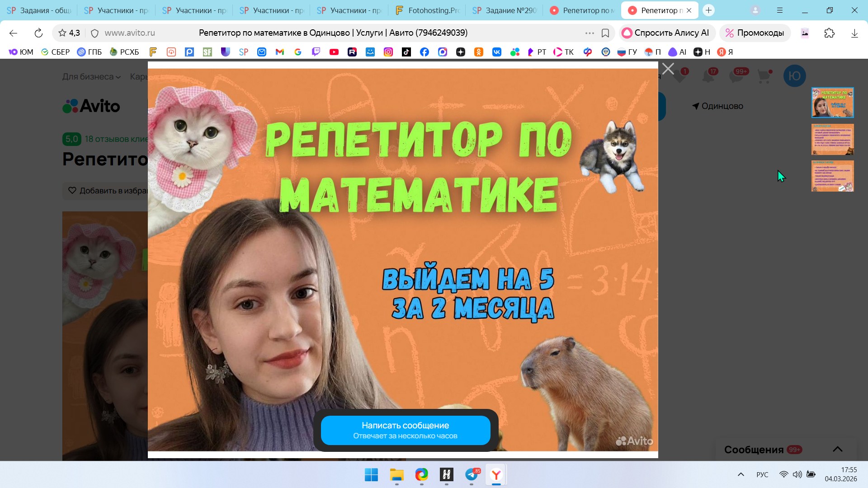The width and height of the screenshot is (868, 488).
Task: Show hidden system tray icons
Action: [741, 474]
